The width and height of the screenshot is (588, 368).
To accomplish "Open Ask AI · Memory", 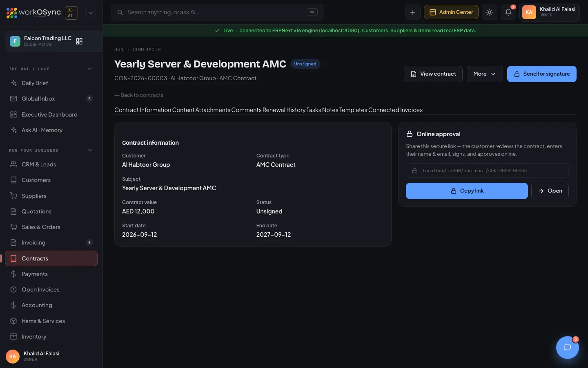I will [51, 130].
